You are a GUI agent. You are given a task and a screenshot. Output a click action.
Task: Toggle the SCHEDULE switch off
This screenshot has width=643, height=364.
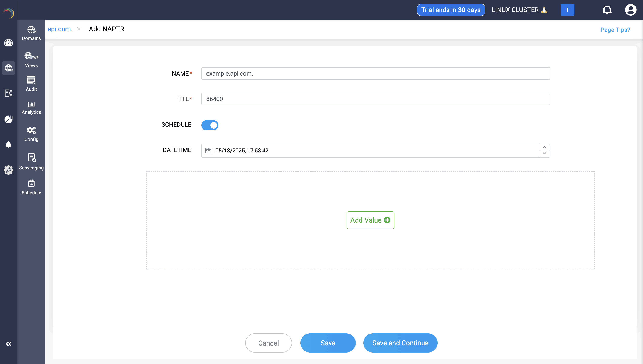click(x=210, y=125)
